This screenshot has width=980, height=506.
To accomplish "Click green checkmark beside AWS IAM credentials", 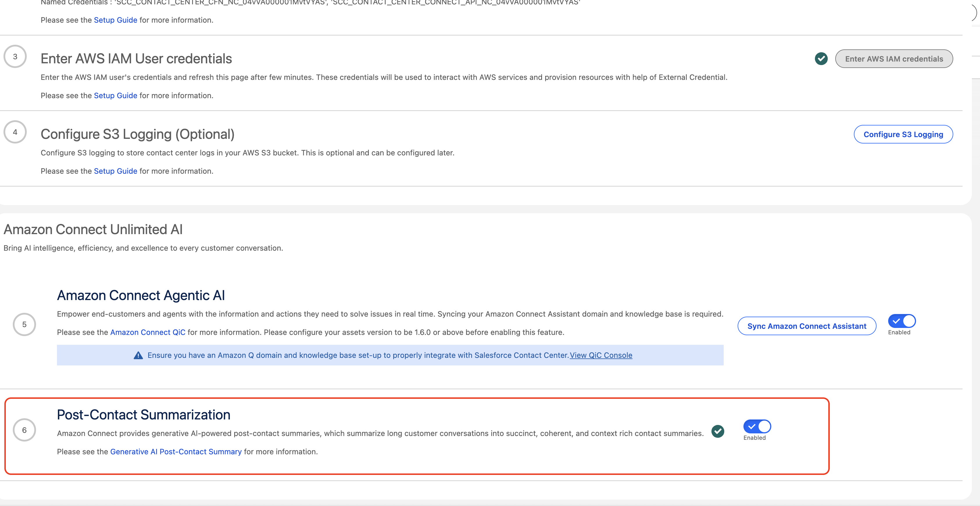I will (x=821, y=59).
